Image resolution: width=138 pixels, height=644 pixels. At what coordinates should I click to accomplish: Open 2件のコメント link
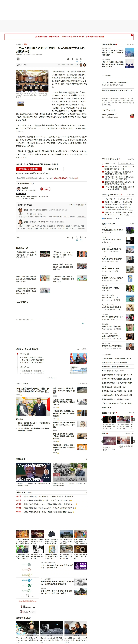[x=74, y=65]
